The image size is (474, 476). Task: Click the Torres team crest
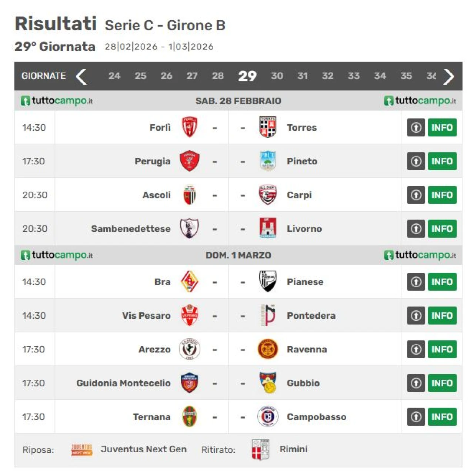268,127
